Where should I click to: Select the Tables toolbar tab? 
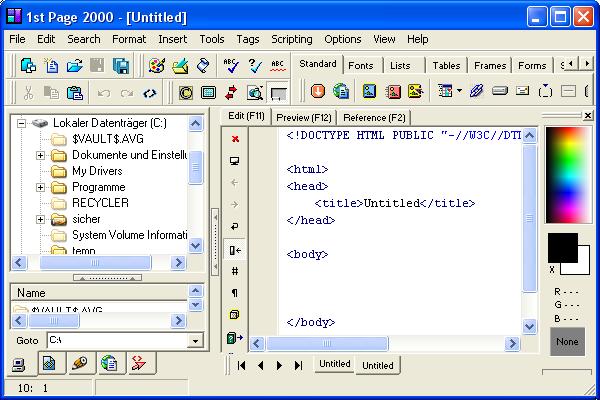[x=446, y=65]
